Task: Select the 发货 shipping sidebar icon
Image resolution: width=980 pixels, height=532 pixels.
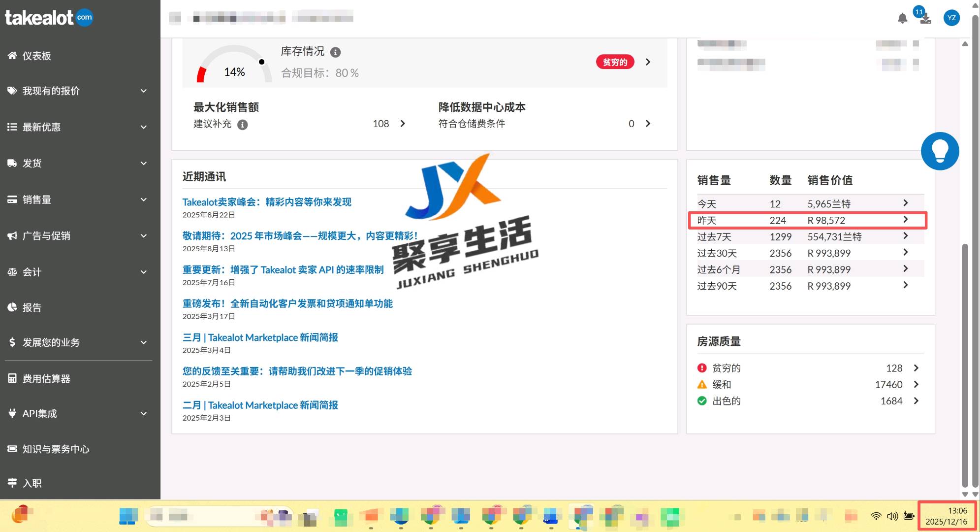Action: [12, 163]
